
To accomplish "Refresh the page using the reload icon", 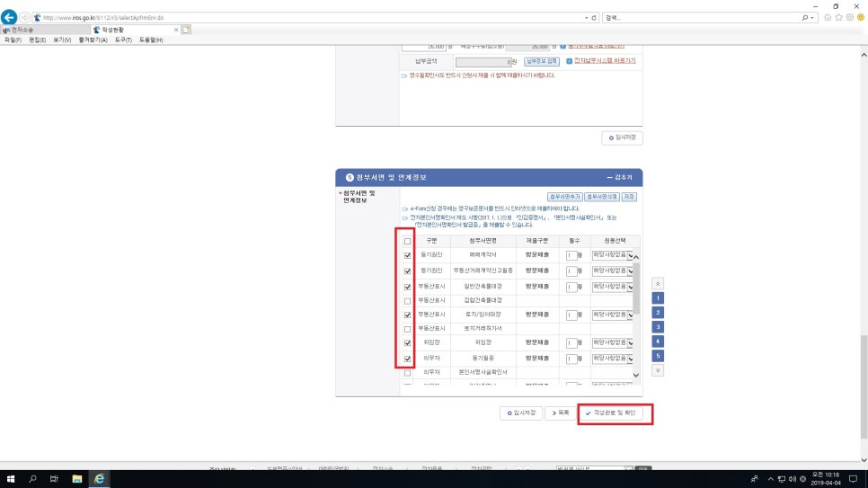I will pos(594,18).
